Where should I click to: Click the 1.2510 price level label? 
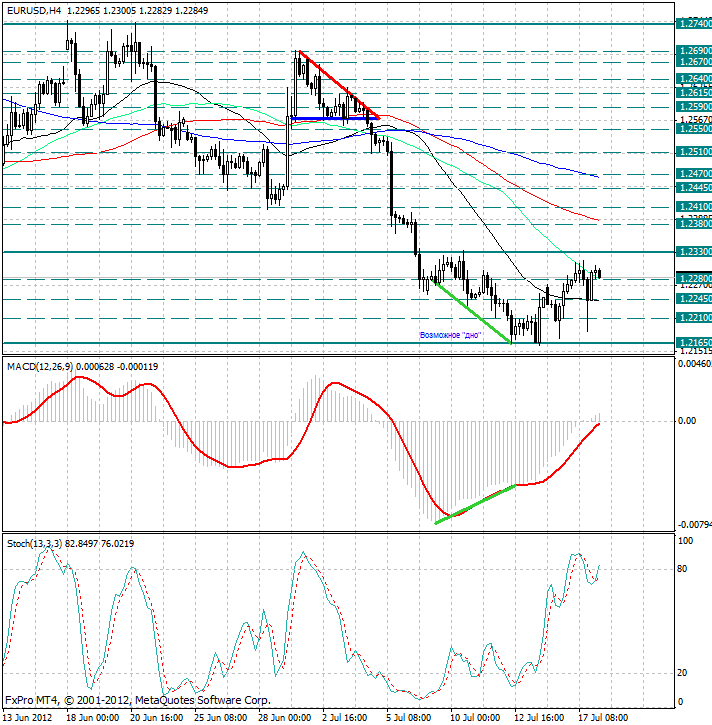[692, 152]
